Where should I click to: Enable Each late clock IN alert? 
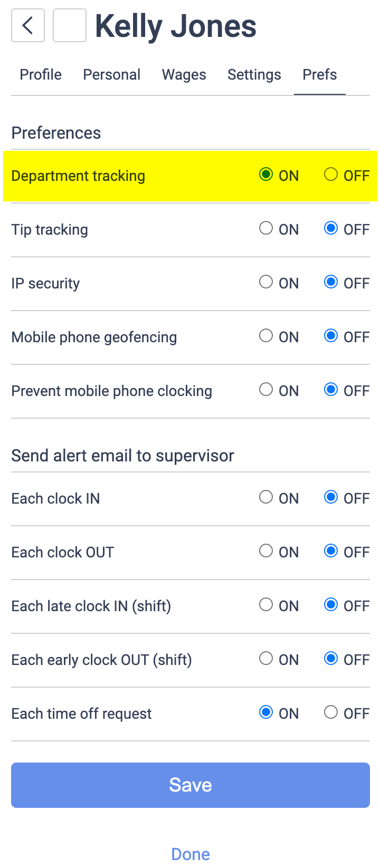(266, 605)
